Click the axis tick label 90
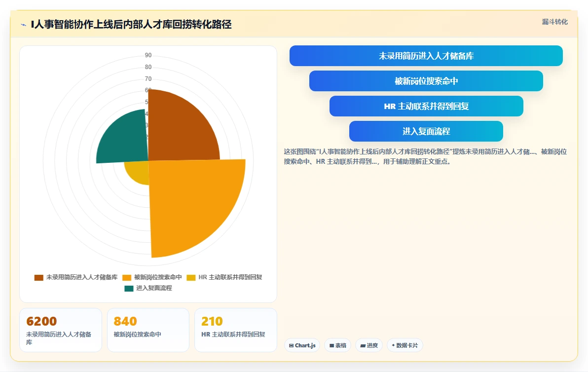This screenshot has width=588, height=372. pyautogui.click(x=148, y=55)
